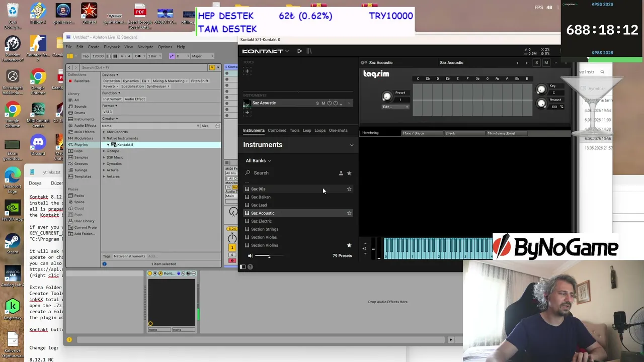Add a new tool slot in Kontakt

click(247, 71)
